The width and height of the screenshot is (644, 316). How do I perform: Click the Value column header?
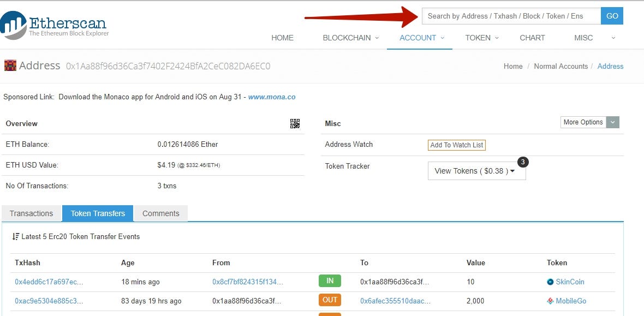[x=475, y=263]
